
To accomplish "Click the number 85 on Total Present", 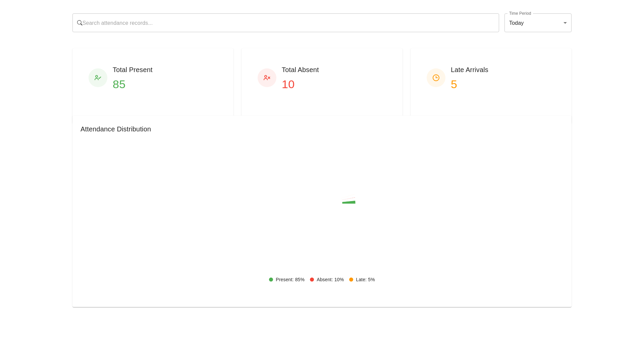I will [x=119, y=84].
